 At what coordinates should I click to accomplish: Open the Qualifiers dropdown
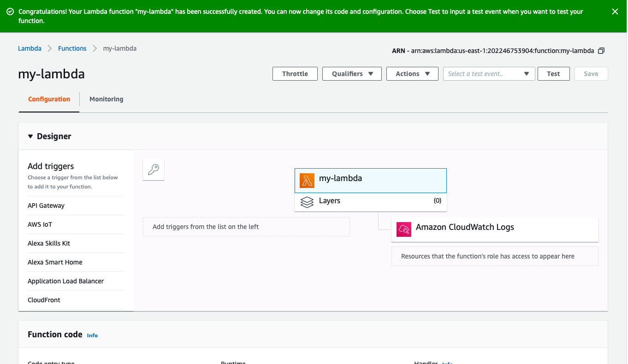(x=352, y=74)
